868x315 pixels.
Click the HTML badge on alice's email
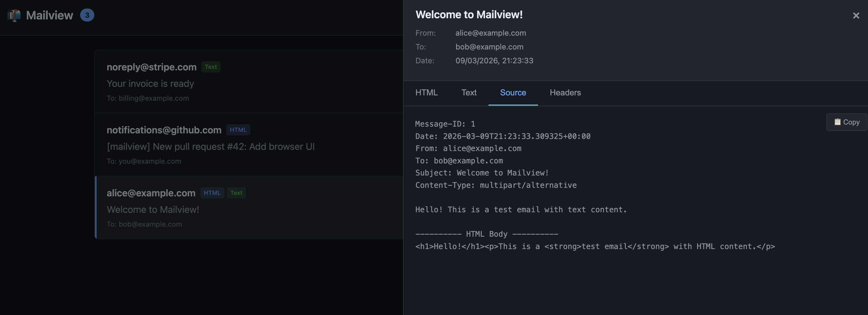212,193
